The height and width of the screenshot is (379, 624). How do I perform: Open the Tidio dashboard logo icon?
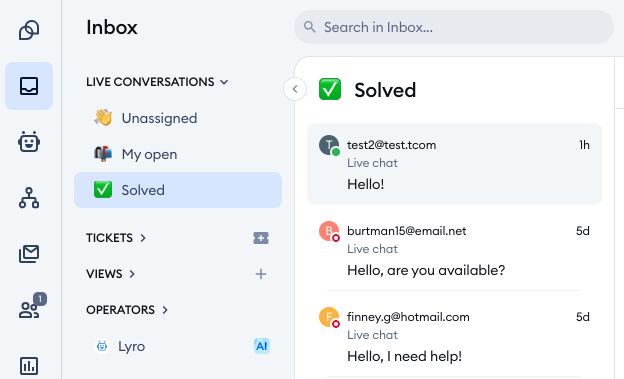29,30
